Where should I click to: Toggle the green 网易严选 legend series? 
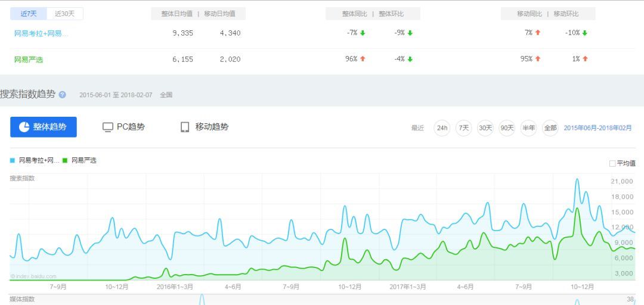(80, 160)
